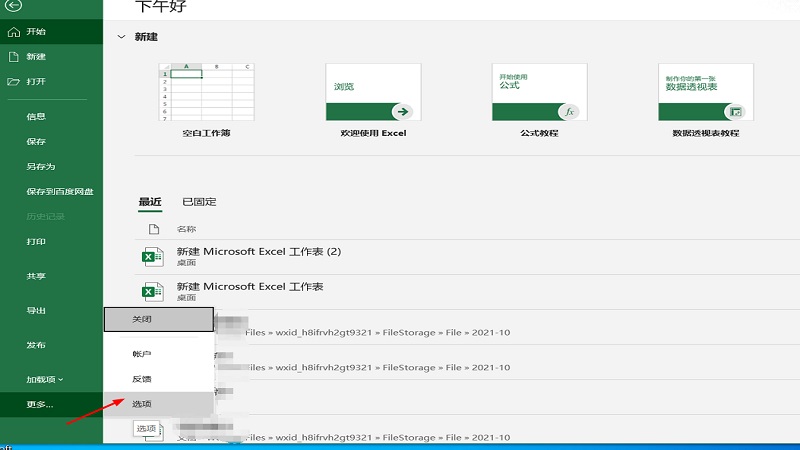Click the 欢迎使用 Excel label
The image size is (800, 450).
(373, 133)
